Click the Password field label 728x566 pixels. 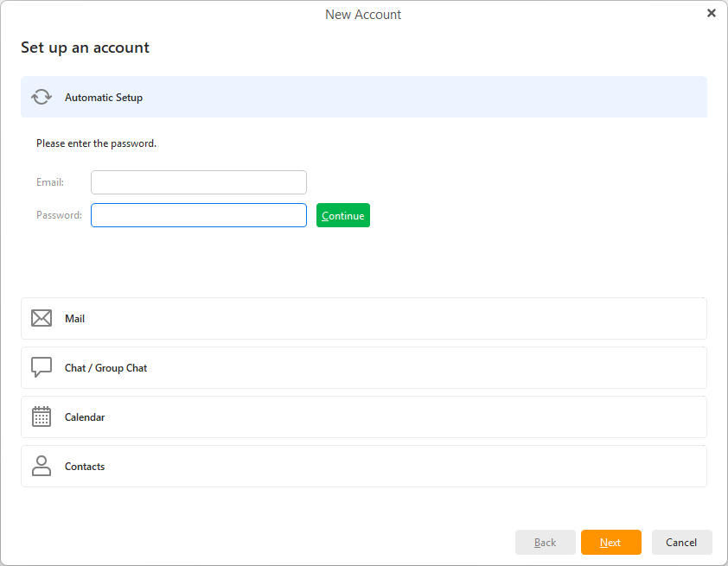pyautogui.click(x=59, y=215)
